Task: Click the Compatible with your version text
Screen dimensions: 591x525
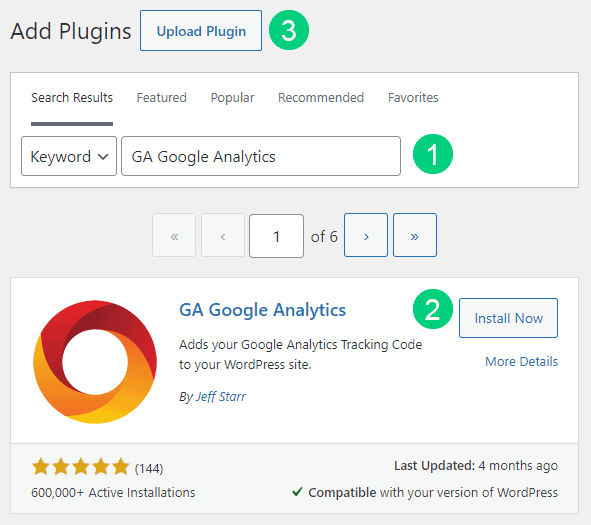Action: pyautogui.click(x=433, y=493)
